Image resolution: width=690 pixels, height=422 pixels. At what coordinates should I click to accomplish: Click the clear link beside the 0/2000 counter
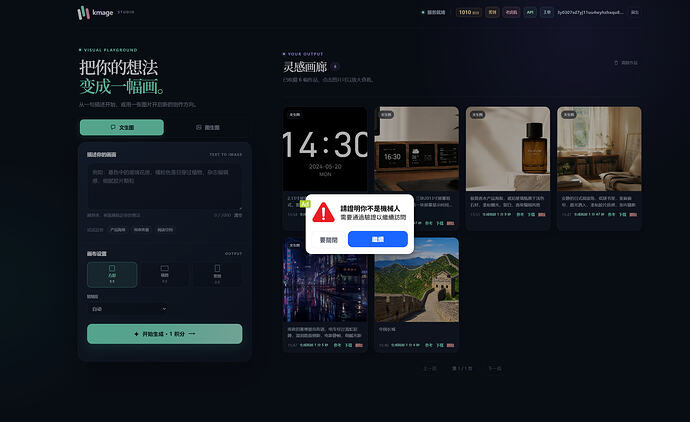[x=238, y=215]
